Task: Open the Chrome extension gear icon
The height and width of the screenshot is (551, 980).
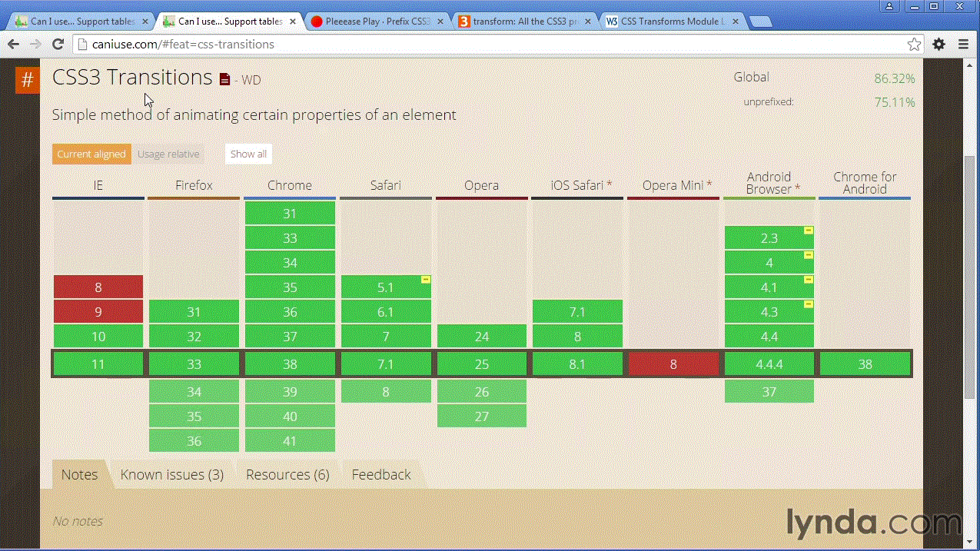Action: point(938,45)
